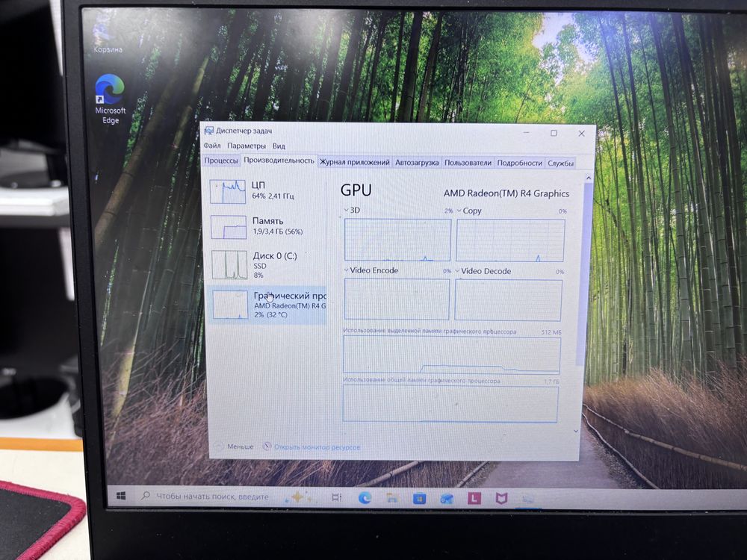Open Microsoft Store from the taskbar
747x560 pixels.
419,499
